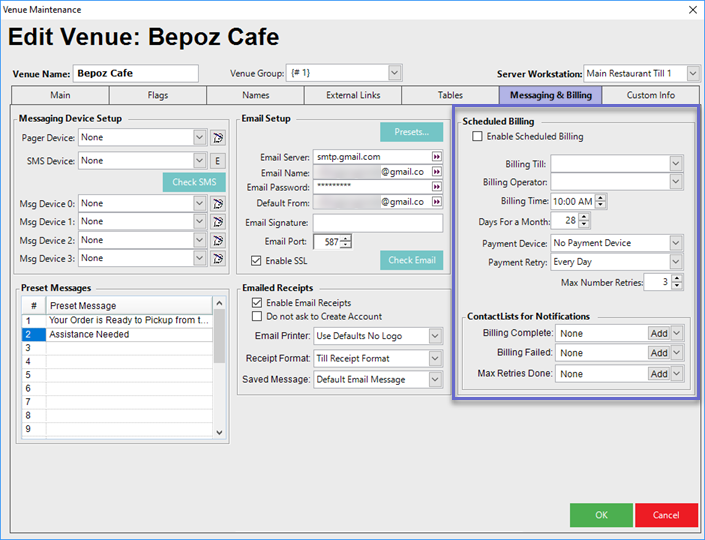
Task: Open the Payment Retry dropdown
Action: [676, 262]
